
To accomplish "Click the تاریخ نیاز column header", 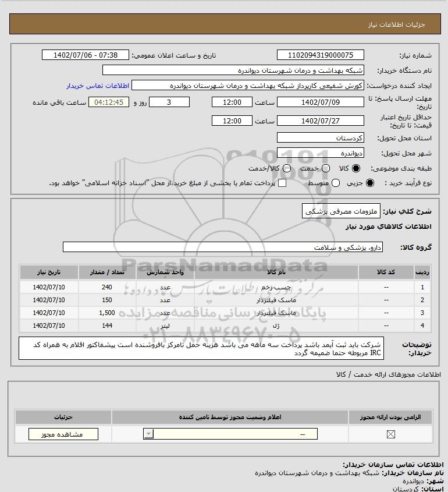I will point(49,272).
